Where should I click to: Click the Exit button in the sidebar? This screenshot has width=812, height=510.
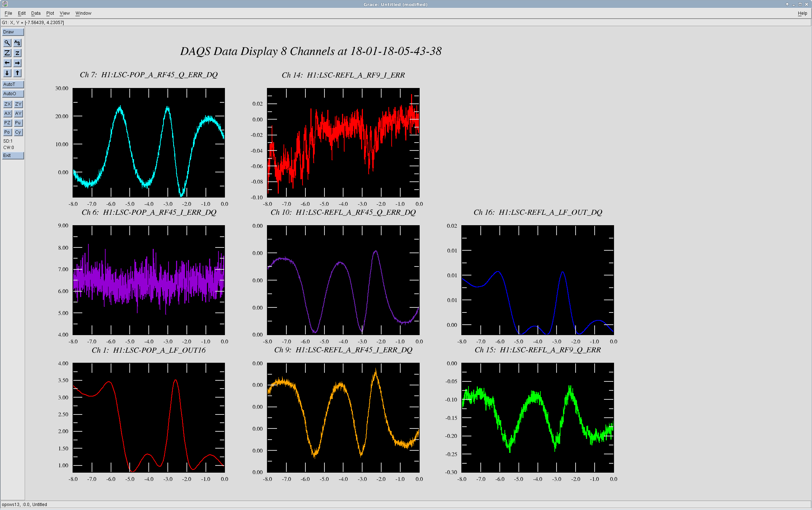click(13, 156)
